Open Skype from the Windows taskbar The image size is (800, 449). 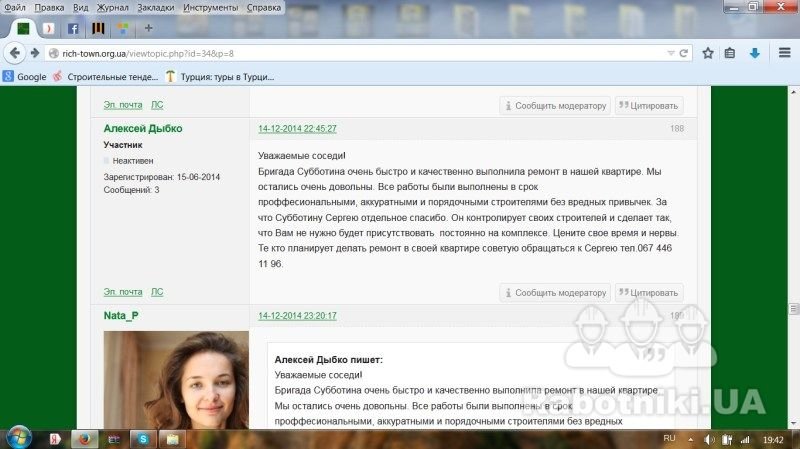click(142, 438)
